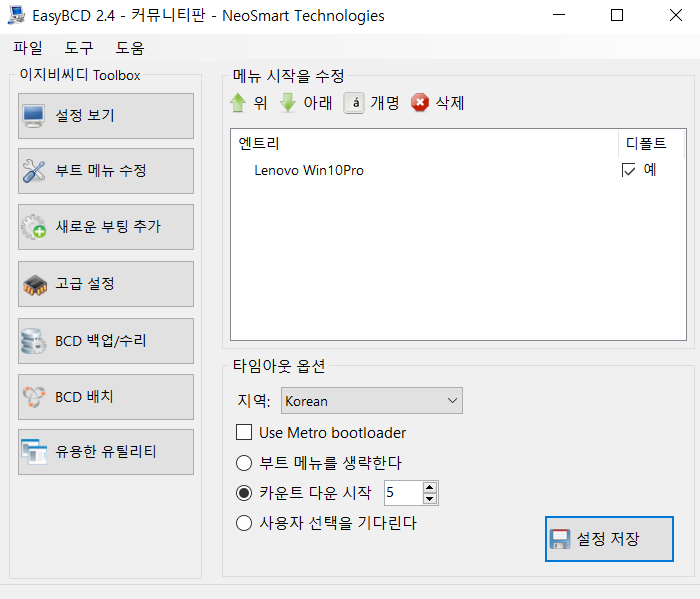Click the 엔트리 column header
Screen dimensions: 700x599
click(425, 144)
